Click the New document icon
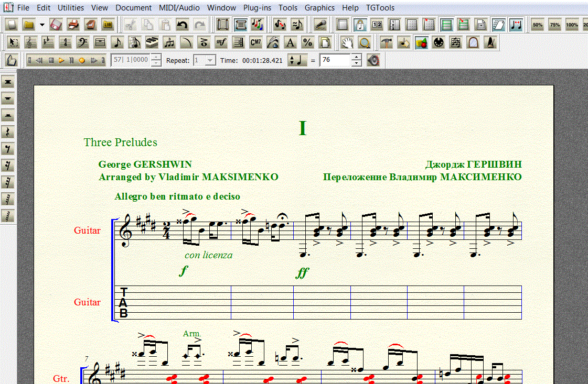Viewport: 588px width, 384px height. point(12,25)
